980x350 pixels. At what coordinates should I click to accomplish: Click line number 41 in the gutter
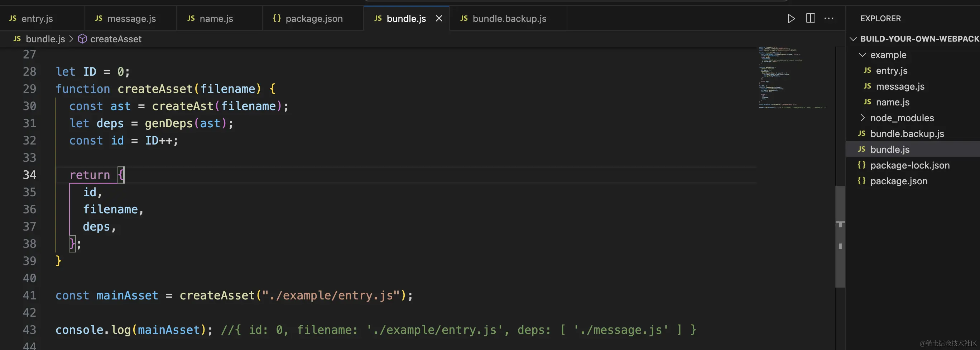(x=30, y=295)
